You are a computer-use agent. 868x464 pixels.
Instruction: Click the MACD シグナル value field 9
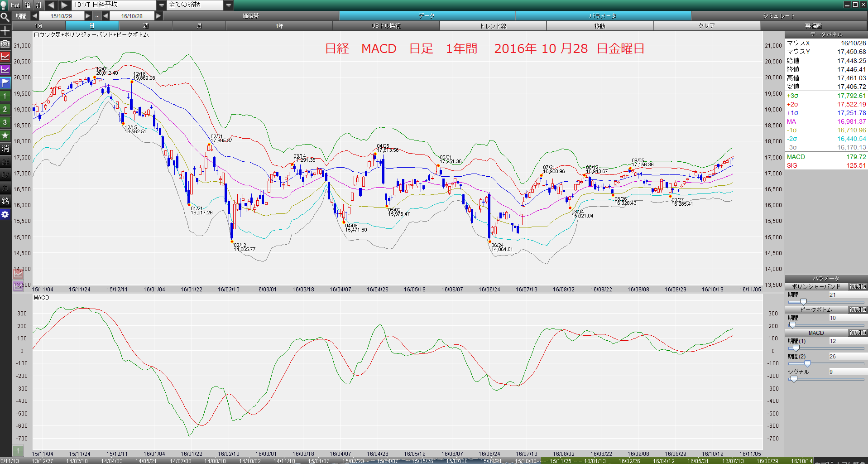[847, 372]
